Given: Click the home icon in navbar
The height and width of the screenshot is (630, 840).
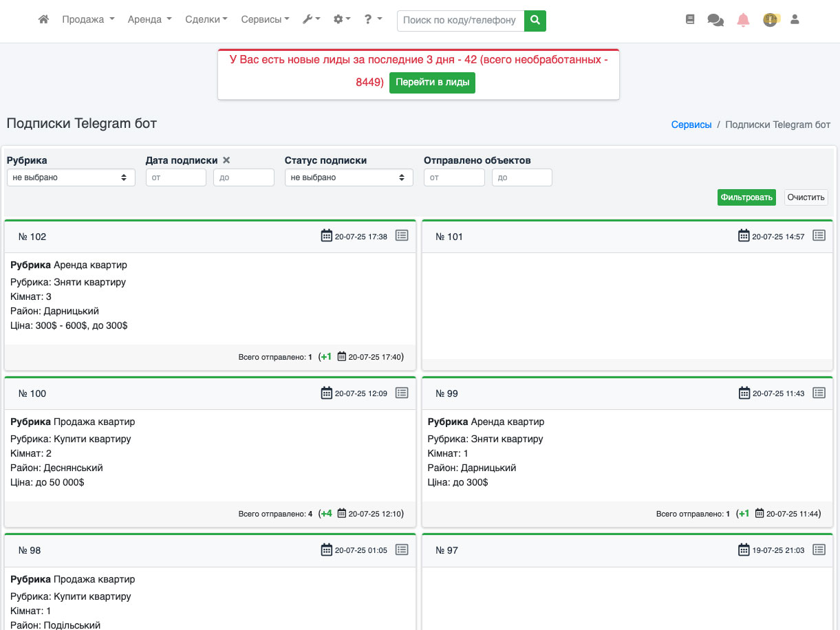Looking at the screenshot, I should click(43, 20).
